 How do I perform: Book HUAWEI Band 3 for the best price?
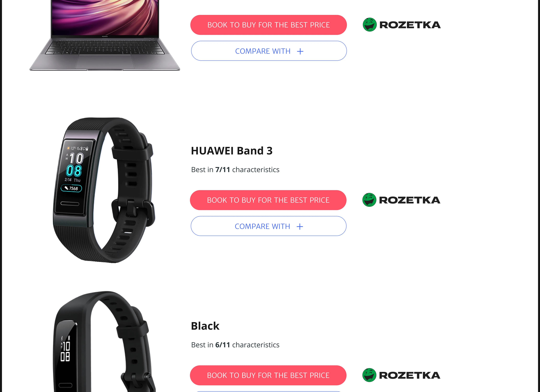pyautogui.click(x=268, y=200)
